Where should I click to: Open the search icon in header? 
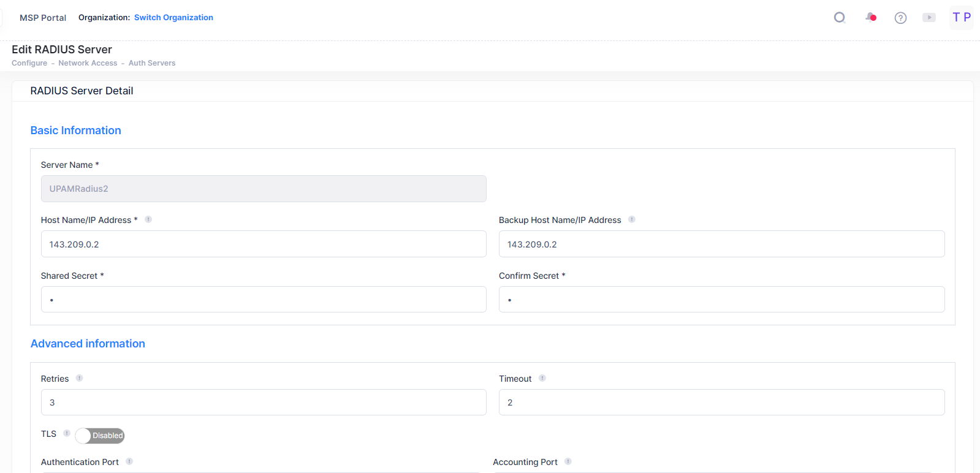click(840, 18)
